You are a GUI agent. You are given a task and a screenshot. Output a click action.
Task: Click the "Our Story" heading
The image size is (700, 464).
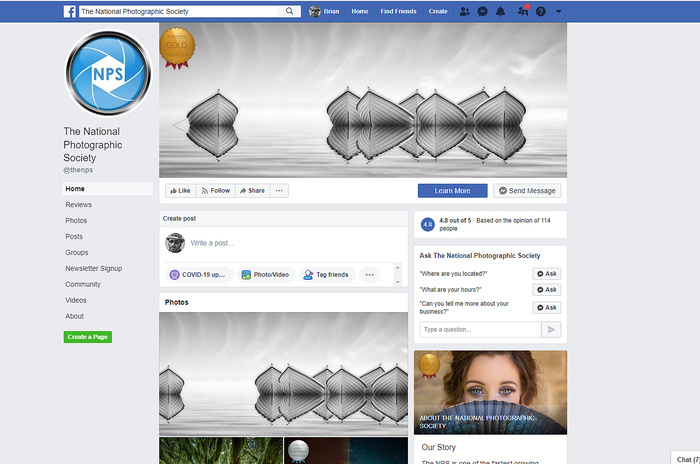[x=438, y=447]
